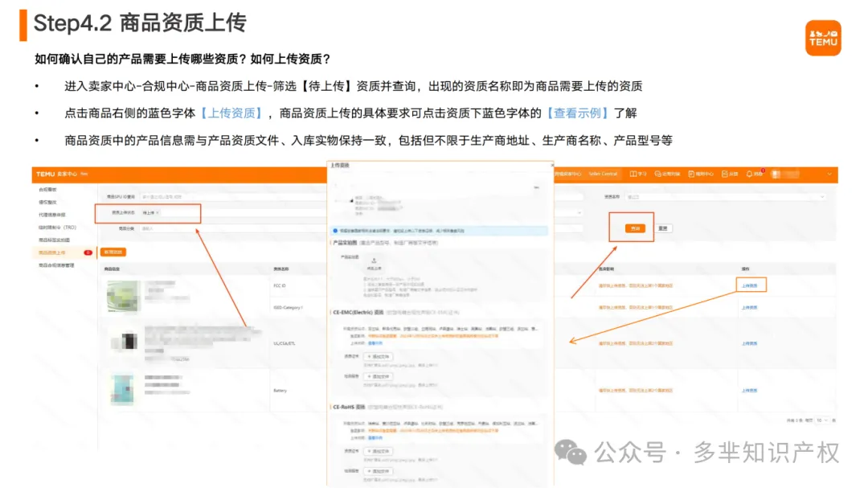This screenshot has height=488, width=868.
Task: Click the ISED-Category I qualification cell
Action: pos(288,307)
